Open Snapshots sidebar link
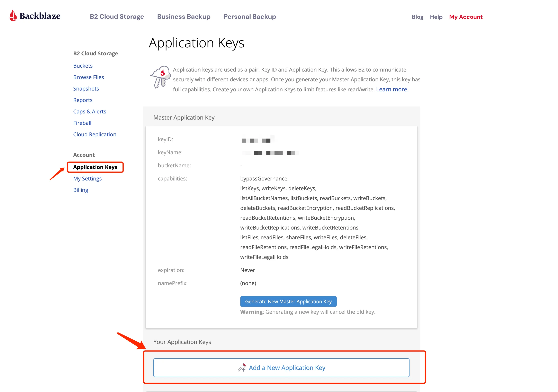The image size is (558, 392). pos(86,88)
